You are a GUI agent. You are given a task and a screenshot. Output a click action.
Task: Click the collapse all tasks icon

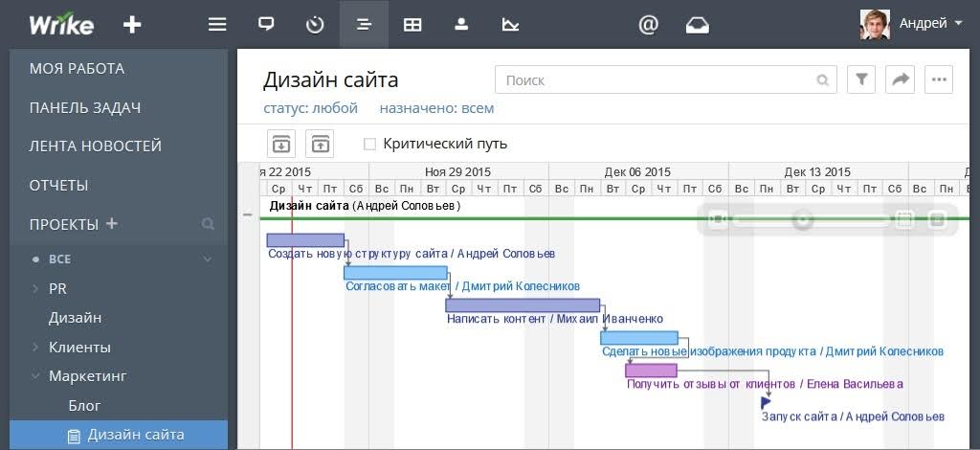[x=320, y=144]
